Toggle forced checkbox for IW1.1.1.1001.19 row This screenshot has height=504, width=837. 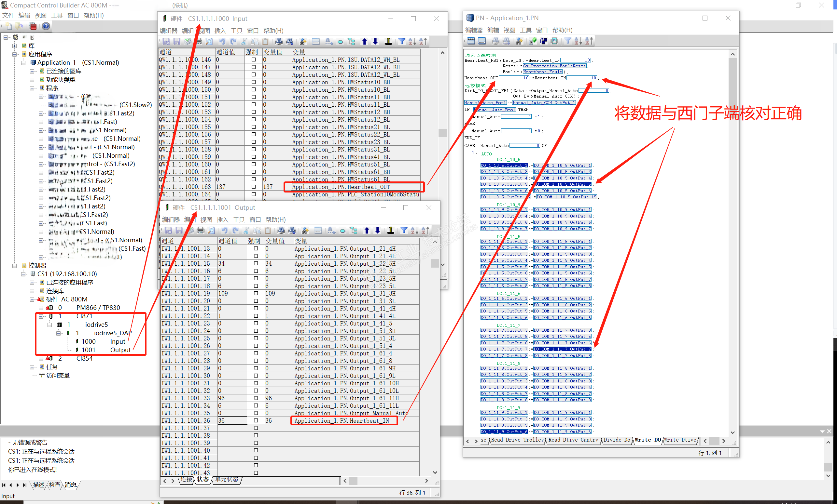click(256, 293)
